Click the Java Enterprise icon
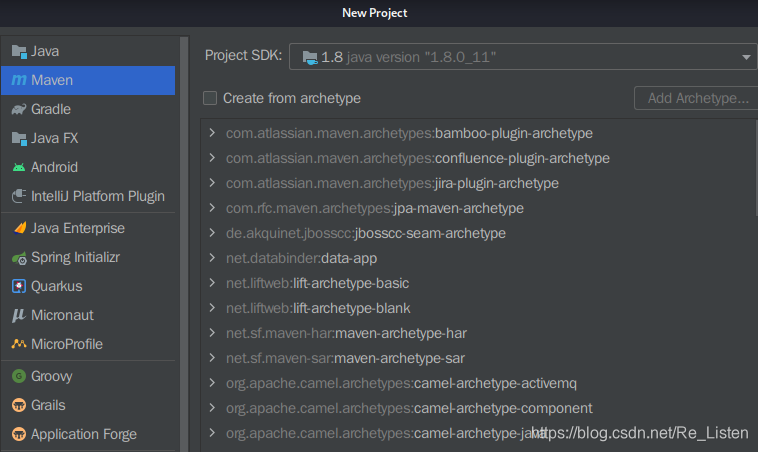Image resolution: width=758 pixels, height=452 pixels. pos(19,228)
